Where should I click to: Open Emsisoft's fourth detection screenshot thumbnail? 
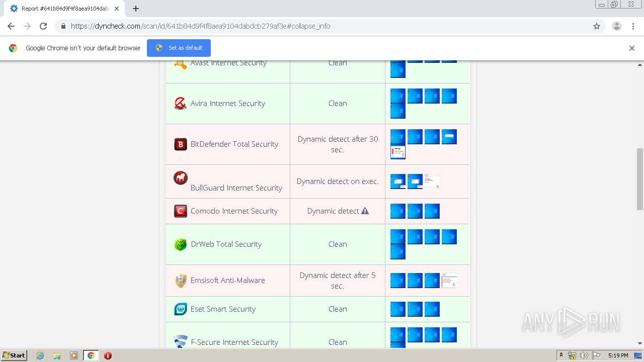coord(449,281)
